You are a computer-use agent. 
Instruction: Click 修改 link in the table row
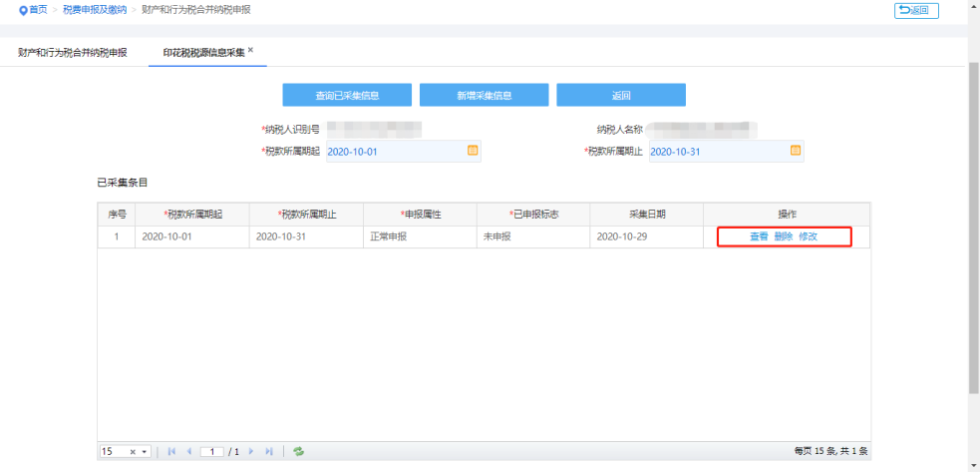(x=809, y=236)
